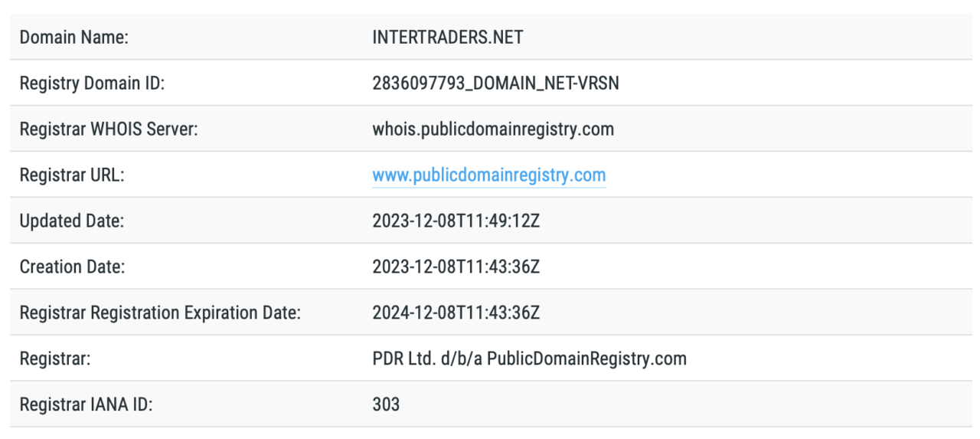Click the Registrar: label
The height and width of the screenshot is (439, 980).
[55, 359]
